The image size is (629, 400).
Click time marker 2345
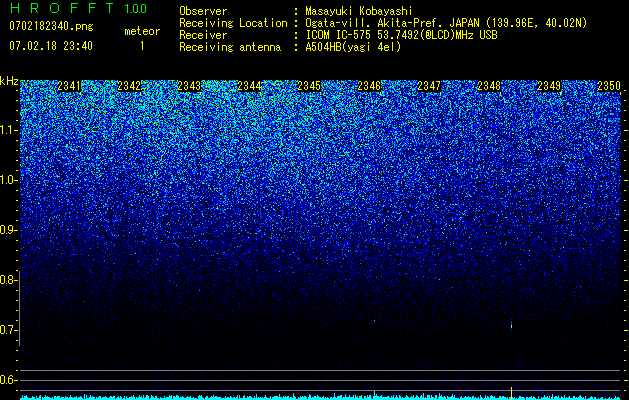pyautogui.click(x=309, y=86)
